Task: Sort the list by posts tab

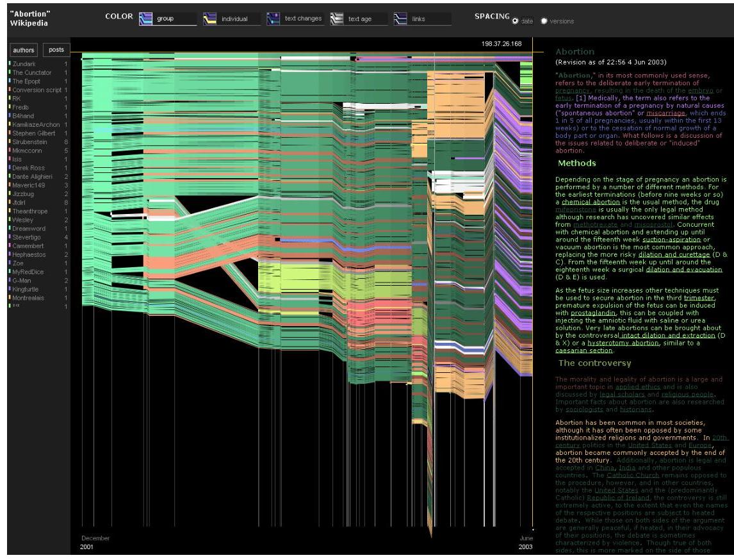Action: click(x=56, y=50)
